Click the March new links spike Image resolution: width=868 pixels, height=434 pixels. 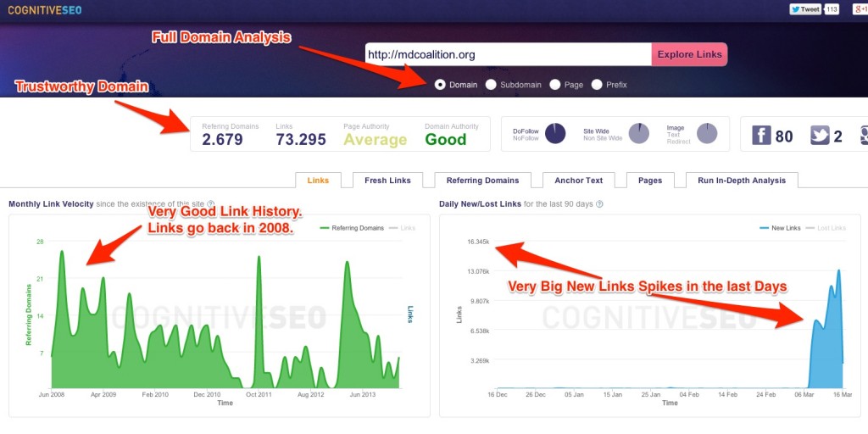[838, 270]
